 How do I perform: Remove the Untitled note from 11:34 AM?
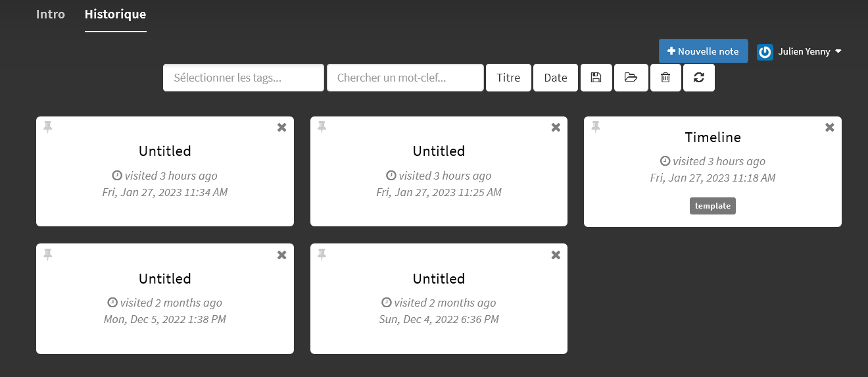coord(282,128)
